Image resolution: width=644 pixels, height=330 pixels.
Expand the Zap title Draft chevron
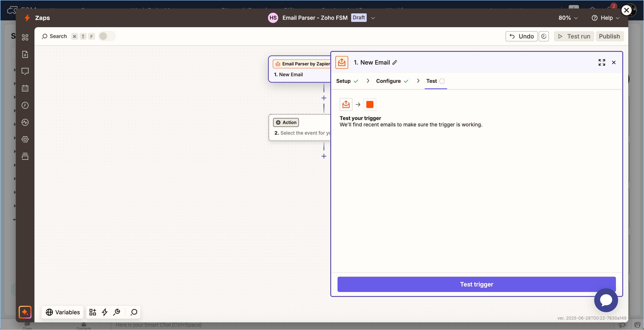(x=373, y=18)
